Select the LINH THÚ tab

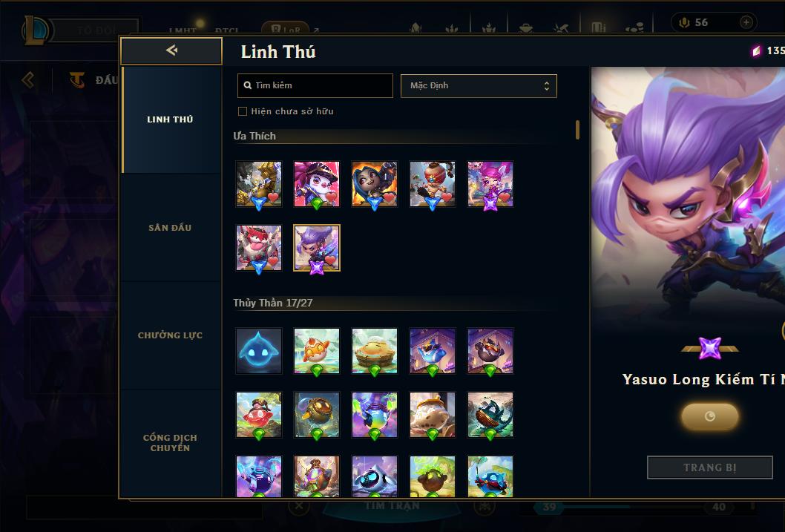coord(170,119)
